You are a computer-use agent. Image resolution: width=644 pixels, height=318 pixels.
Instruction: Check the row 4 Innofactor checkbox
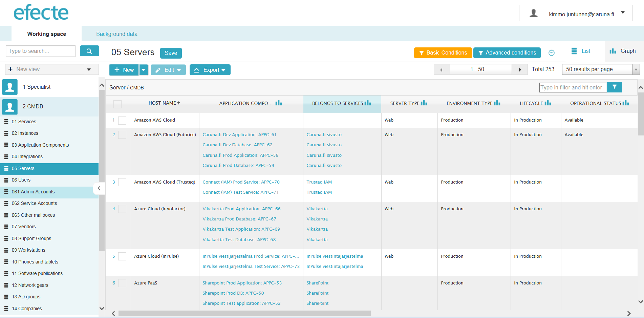tap(122, 209)
